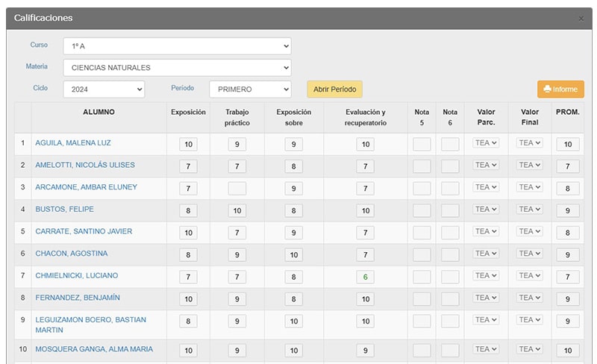Edit Evaluación y recuperatorio field for CHMIELNICKI

click(x=366, y=277)
